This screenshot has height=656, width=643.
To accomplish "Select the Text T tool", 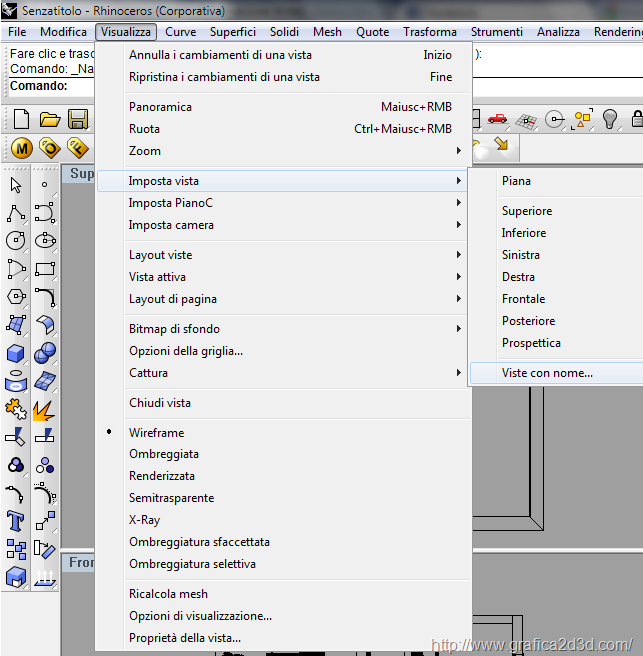I will pos(15,521).
